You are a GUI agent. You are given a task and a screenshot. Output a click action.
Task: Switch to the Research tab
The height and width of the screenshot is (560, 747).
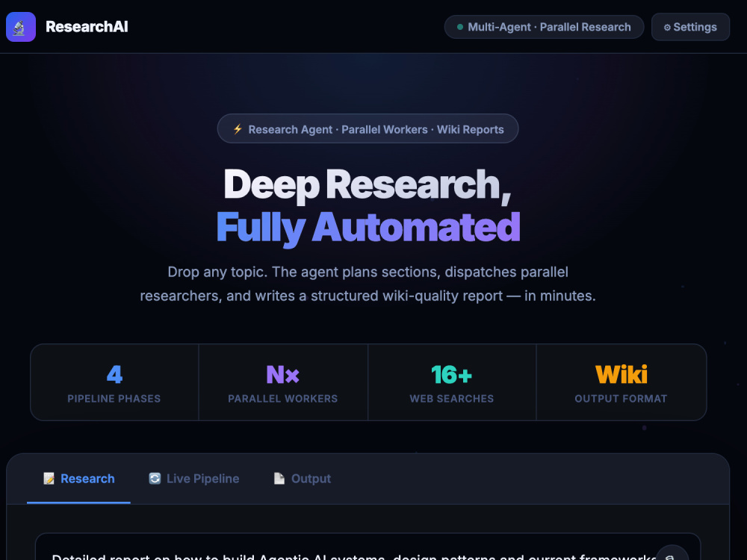[78, 479]
